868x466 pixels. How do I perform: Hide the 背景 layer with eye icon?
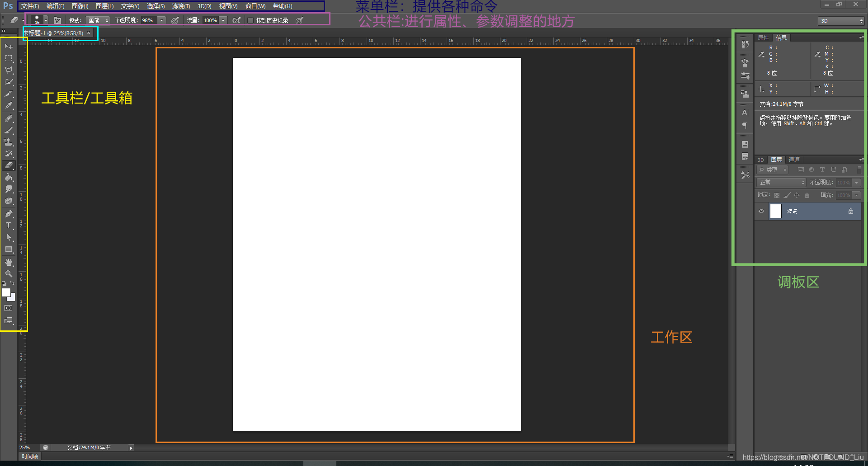pyautogui.click(x=761, y=211)
